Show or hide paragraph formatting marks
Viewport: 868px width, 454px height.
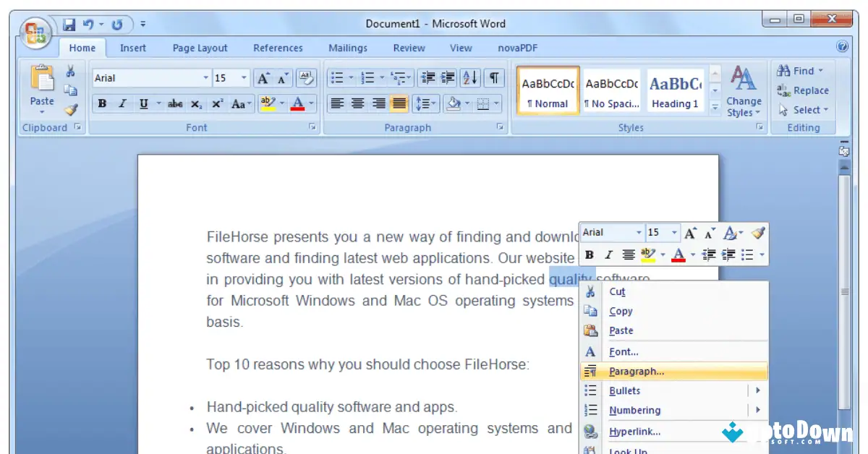(494, 78)
